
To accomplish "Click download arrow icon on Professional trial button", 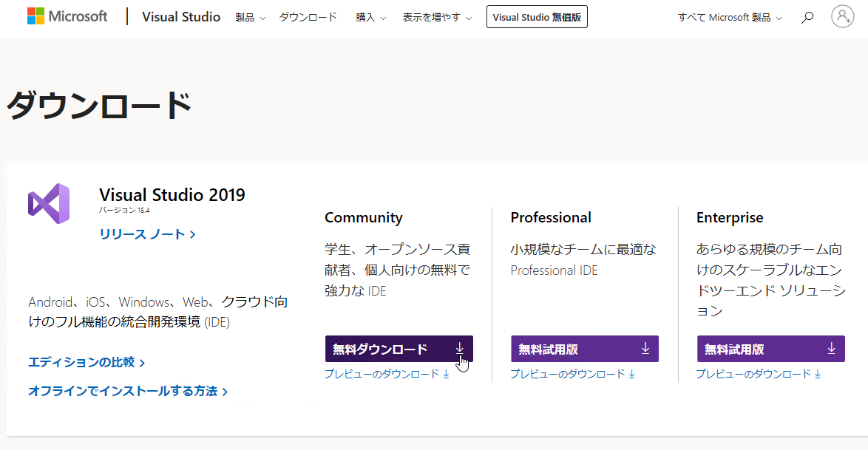I will click(x=645, y=348).
